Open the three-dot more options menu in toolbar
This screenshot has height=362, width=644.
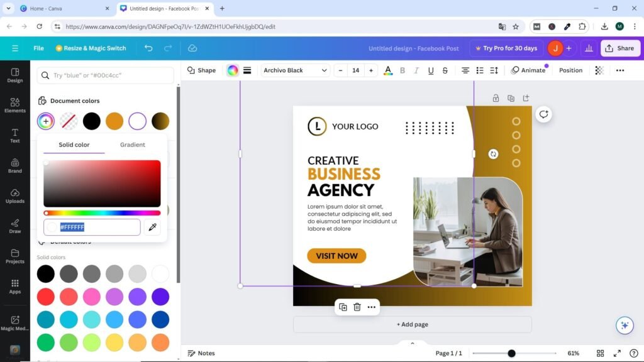pos(620,70)
